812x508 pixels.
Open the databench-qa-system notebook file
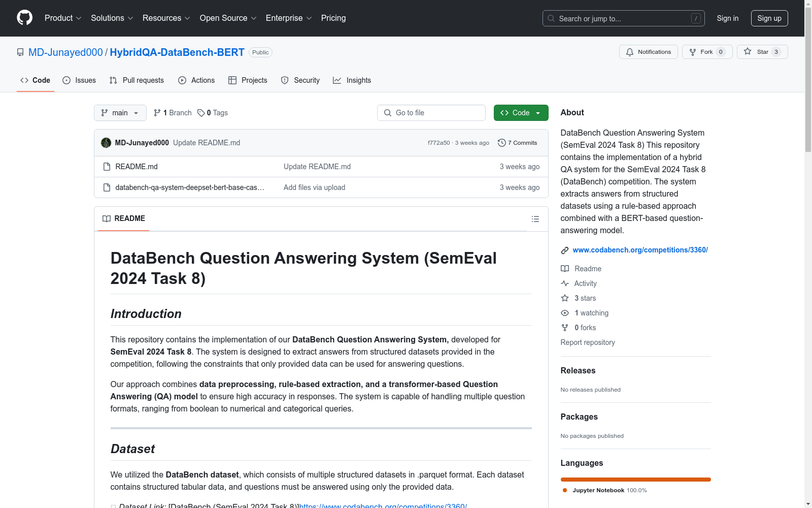tap(190, 187)
